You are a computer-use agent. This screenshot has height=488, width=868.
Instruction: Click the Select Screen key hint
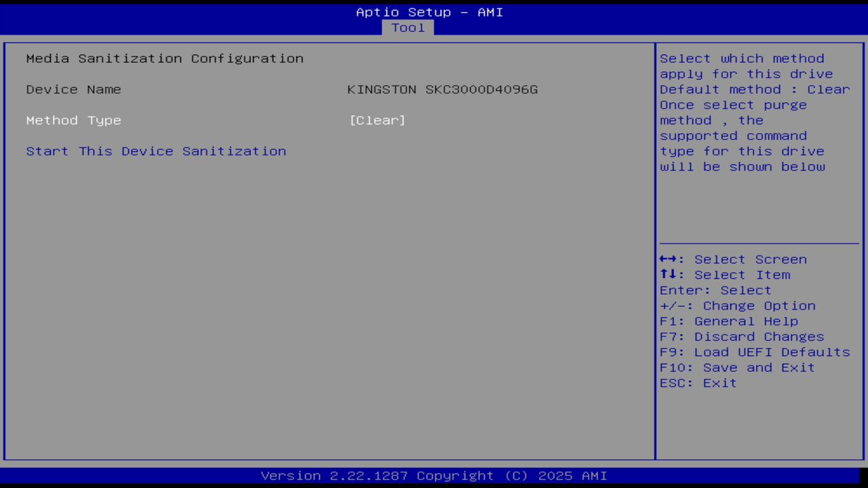pyautogui.click(x=733, y=260)
